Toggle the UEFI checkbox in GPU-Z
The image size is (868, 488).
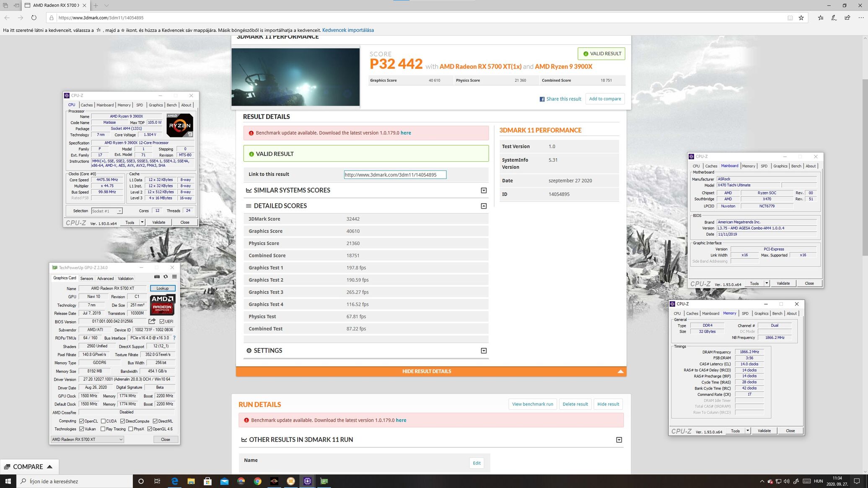(x=162, y=322)
